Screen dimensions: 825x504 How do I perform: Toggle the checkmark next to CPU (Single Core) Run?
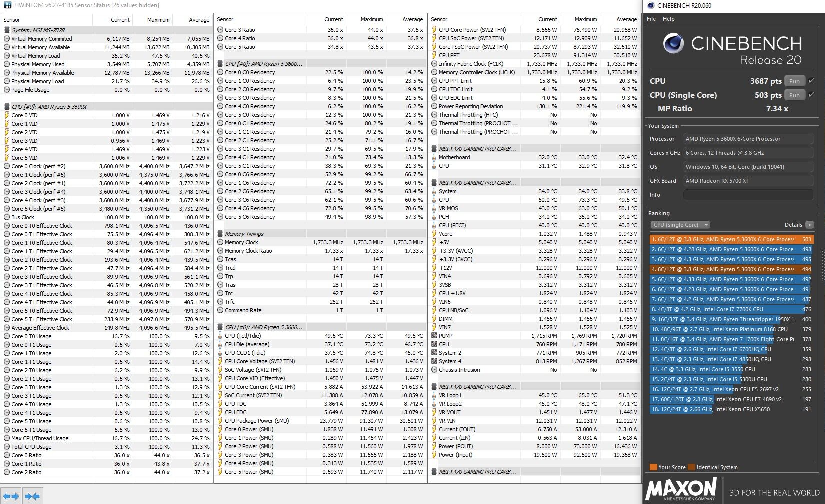[x=811, y=94]
